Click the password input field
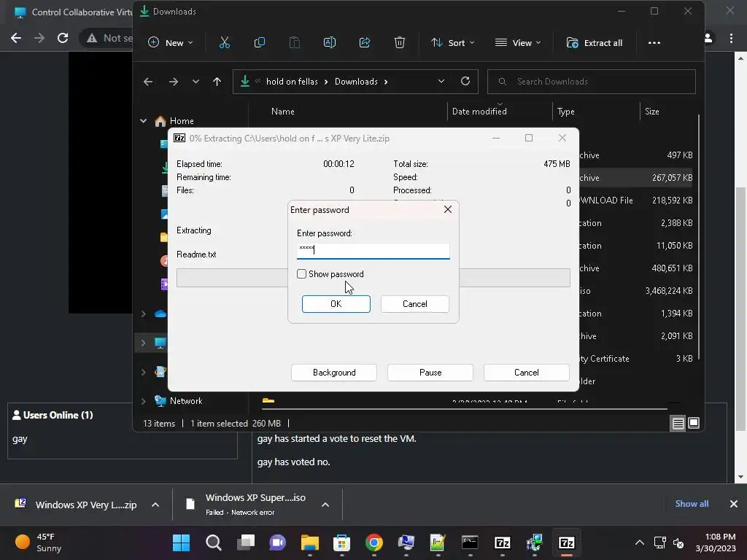The height and width of the screenshot is (560, 747). point(373,250)
